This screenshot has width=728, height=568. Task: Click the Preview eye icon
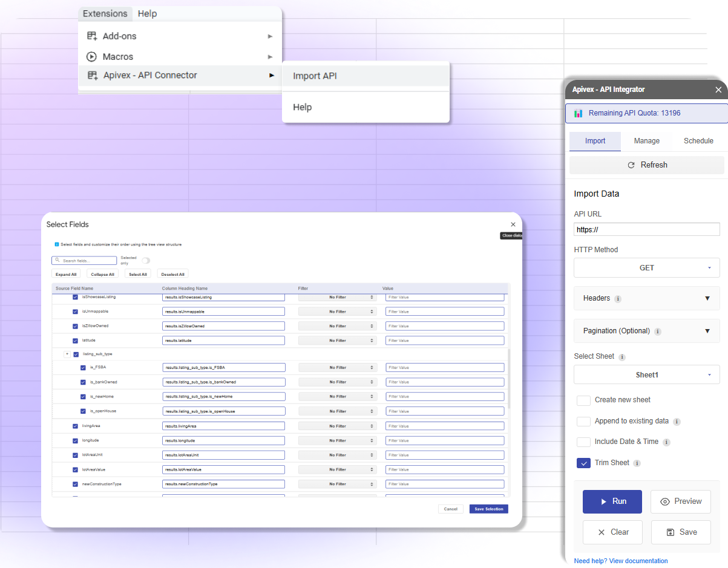[665, 501]
